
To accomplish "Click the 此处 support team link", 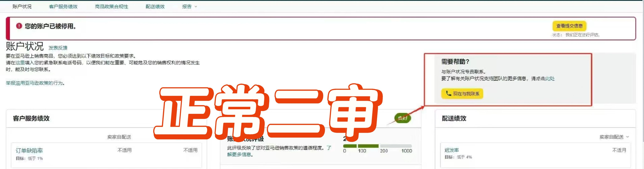I will coord(550,79).
